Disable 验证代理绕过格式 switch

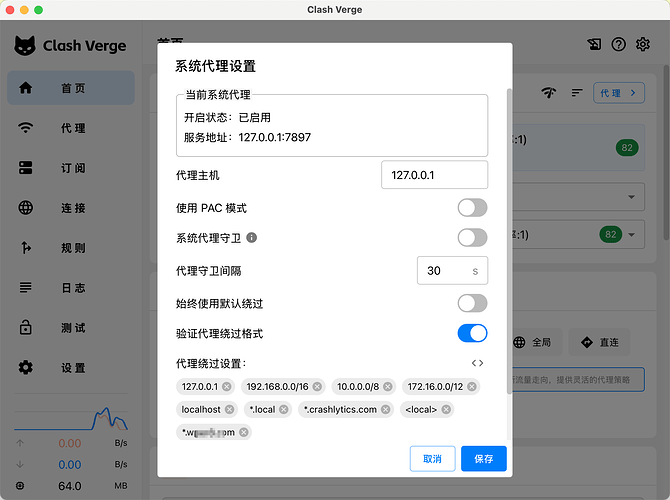(x=472, y=333)
